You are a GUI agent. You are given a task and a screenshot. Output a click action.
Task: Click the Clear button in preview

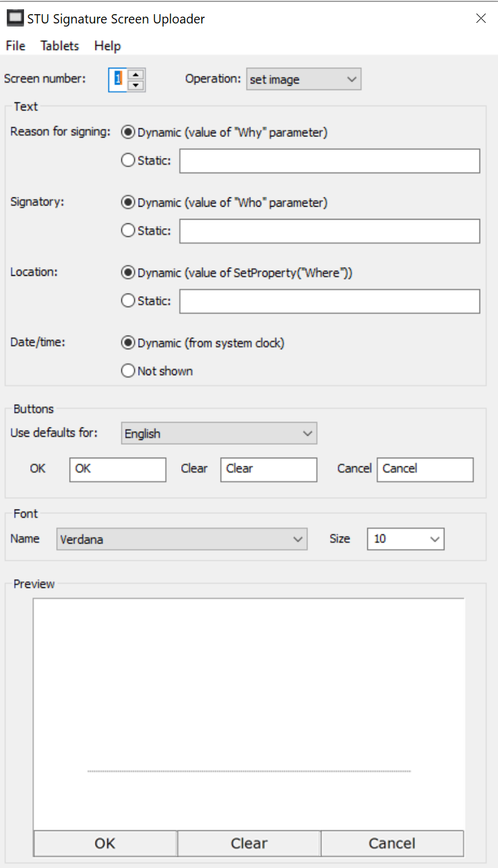tap(249, 843)
